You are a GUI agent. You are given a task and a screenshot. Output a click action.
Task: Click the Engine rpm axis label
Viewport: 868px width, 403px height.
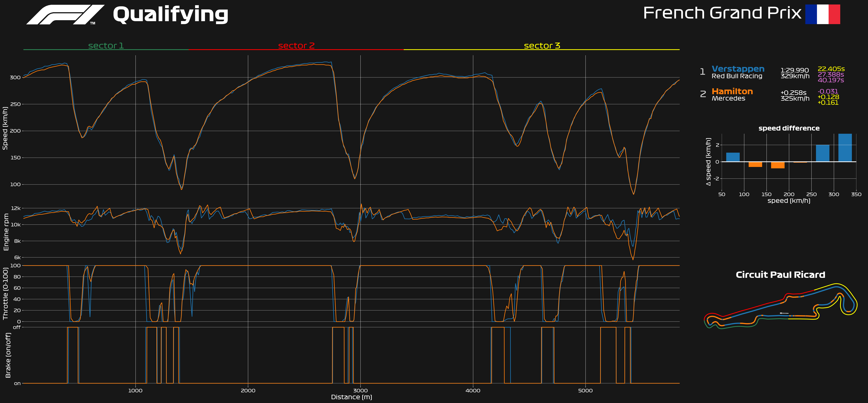click(6, 232)
